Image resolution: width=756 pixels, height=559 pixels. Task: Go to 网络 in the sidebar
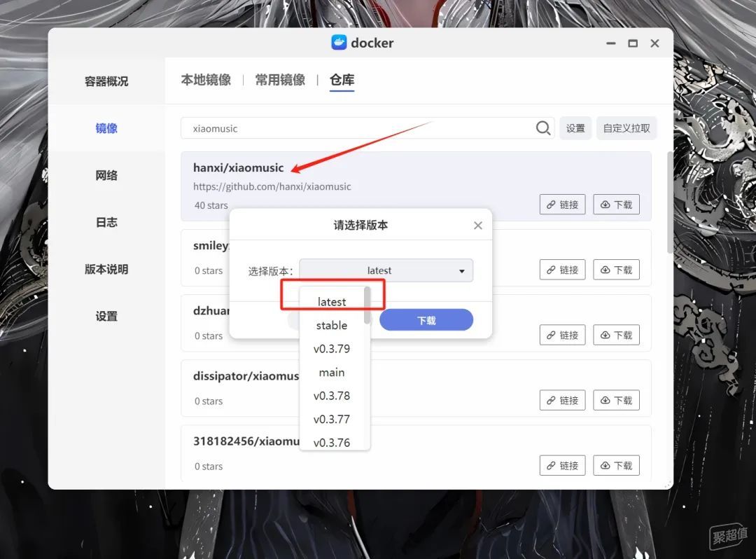tap(106, 175)
